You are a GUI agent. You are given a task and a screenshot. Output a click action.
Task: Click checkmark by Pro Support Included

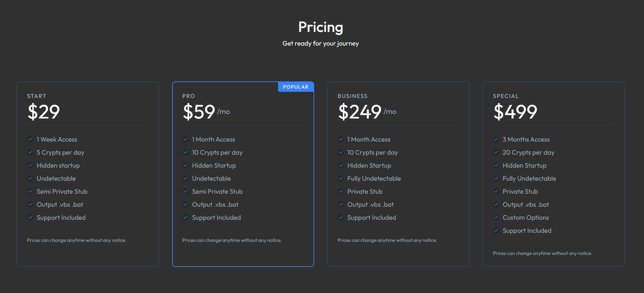tap(185, 217)
